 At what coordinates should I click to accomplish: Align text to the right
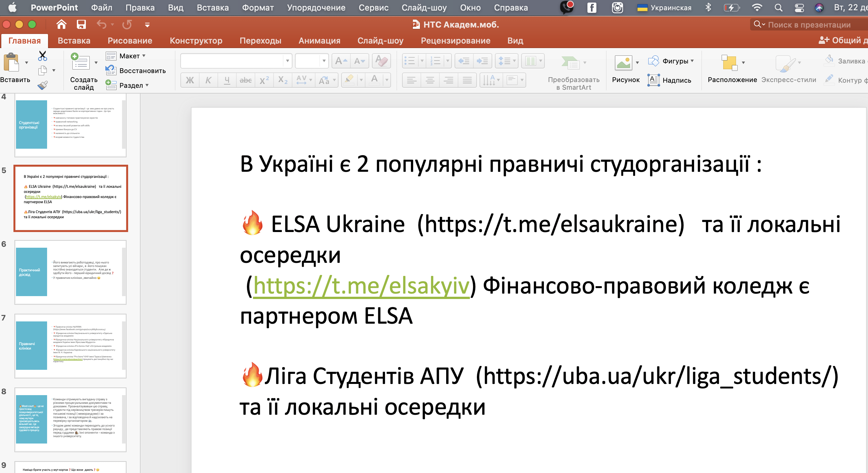tap(448, 80)
